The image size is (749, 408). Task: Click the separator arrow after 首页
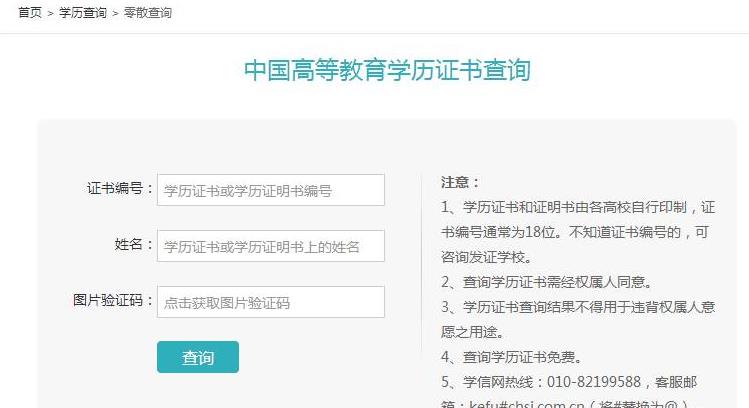[x=51, y=13]
